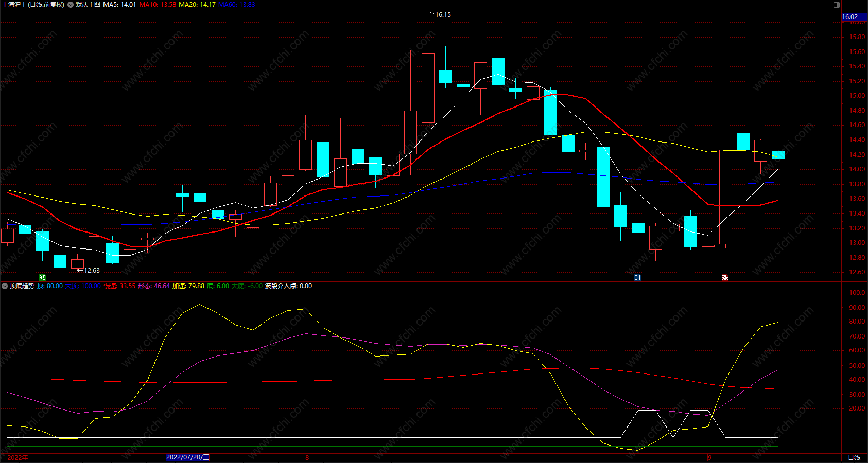Click the 默认主图 indicator label

point(88,5)
